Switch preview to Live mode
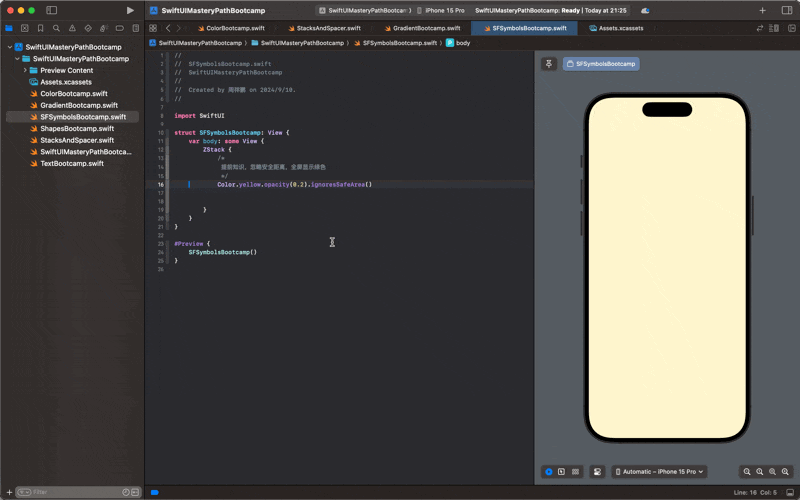This screenshot has height=500, width=800. coord(549,471)
